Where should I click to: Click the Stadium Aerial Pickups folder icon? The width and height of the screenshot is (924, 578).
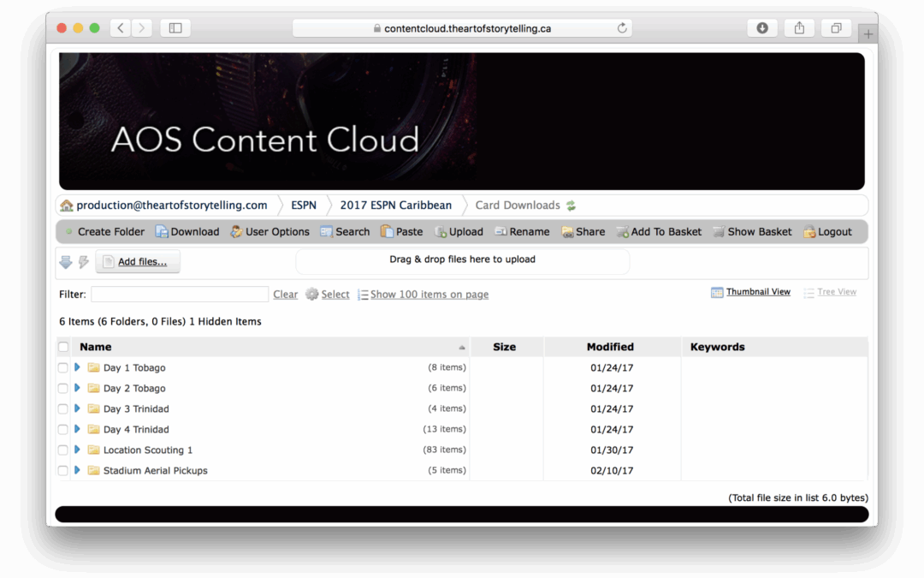(93, 471)
